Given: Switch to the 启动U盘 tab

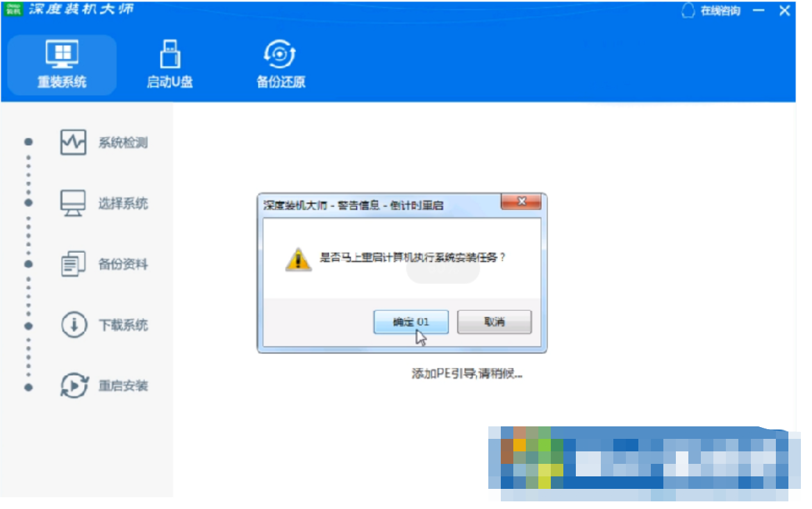Looking at the screenshot, I should (170, 65).
